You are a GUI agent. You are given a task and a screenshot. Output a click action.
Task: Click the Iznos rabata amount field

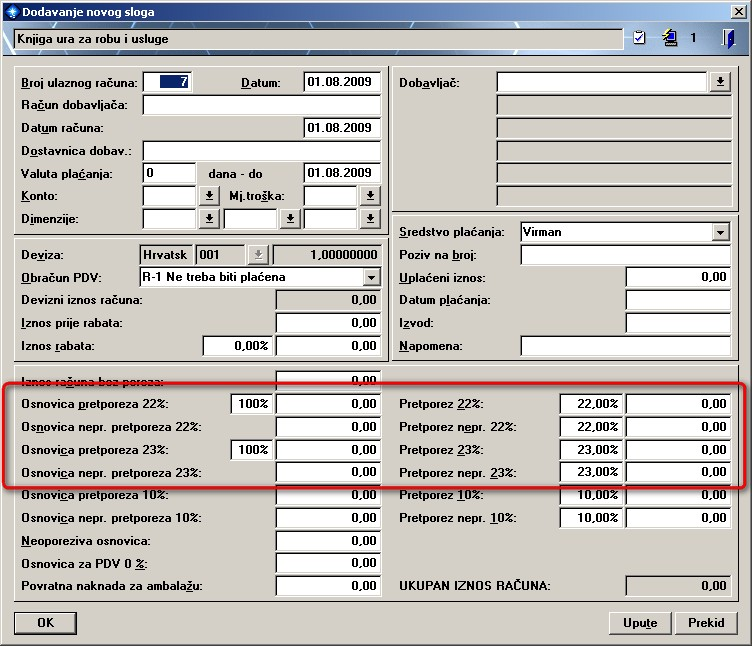[x=329, y=346]
